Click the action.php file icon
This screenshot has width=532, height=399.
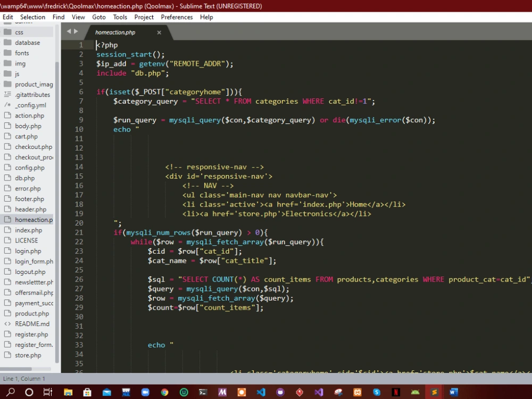tap(7, 115)
